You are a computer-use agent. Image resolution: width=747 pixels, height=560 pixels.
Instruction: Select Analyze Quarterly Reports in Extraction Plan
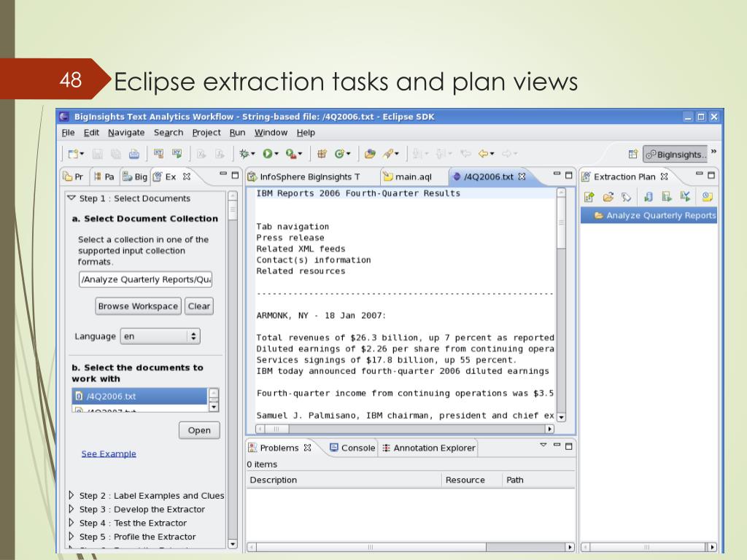point(649,216)
